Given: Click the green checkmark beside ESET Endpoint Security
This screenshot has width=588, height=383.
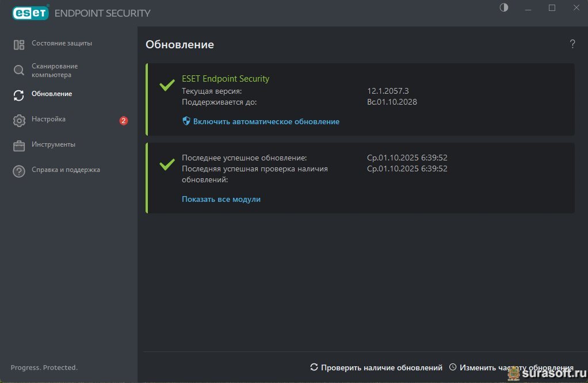Looking at the screenshot, I should (167, 86).
